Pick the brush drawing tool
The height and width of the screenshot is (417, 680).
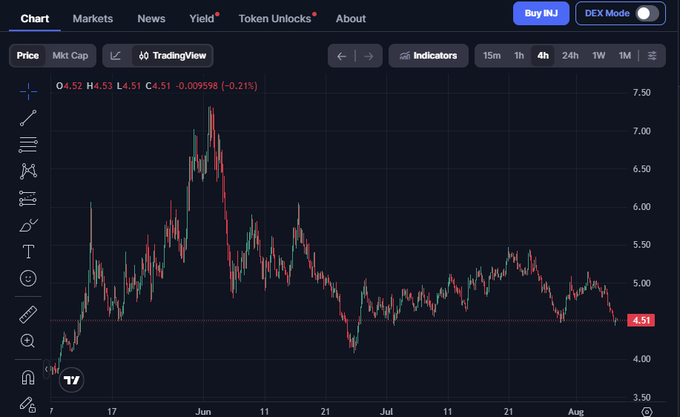[x=28, y=225]
